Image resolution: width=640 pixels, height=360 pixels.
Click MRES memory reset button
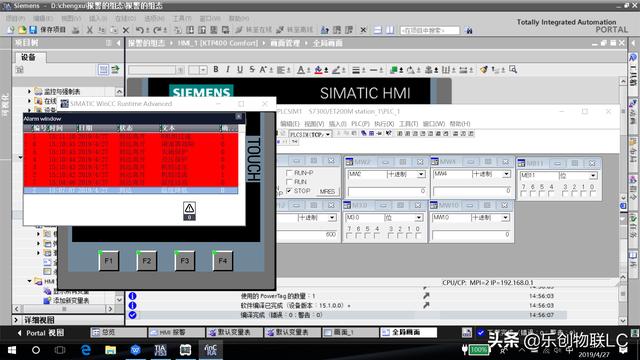[x=327, y=191]
